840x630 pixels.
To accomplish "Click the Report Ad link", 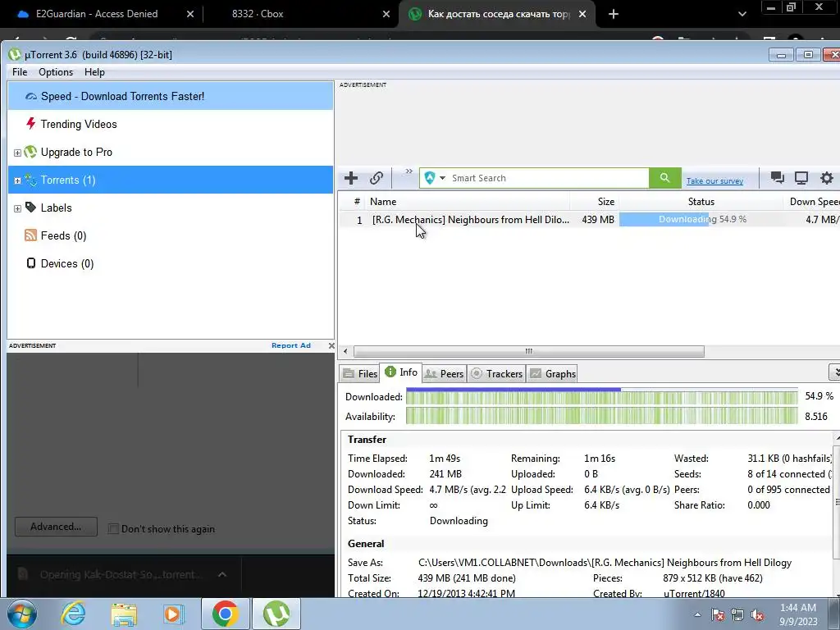I will coord(291,345).
